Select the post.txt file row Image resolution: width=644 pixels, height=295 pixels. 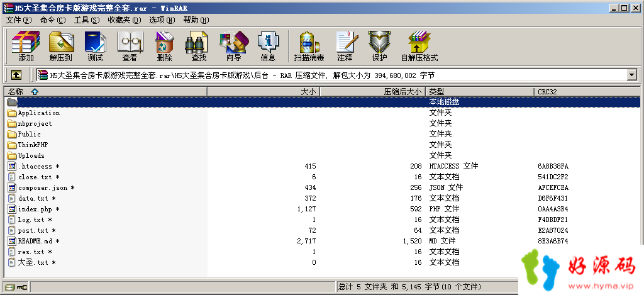pyautogui.click(x=323, y=230)
